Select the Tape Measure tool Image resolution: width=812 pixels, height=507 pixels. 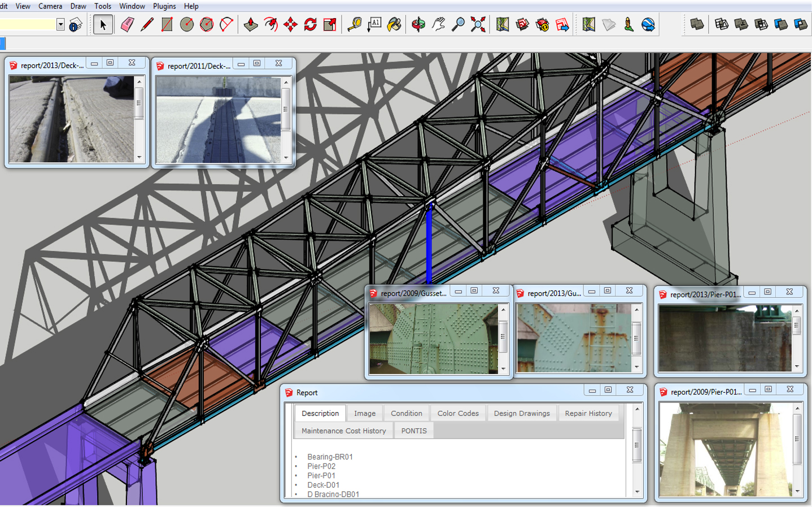click(354, 24)
